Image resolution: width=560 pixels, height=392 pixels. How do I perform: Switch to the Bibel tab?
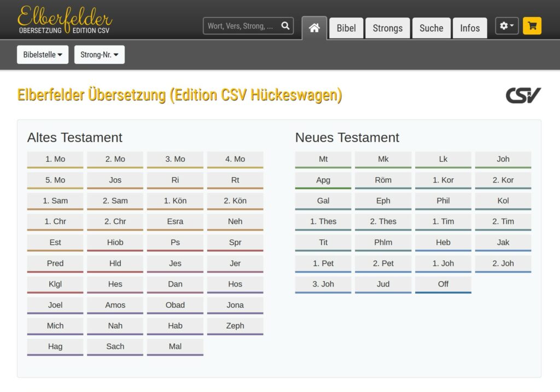(346, 28)
